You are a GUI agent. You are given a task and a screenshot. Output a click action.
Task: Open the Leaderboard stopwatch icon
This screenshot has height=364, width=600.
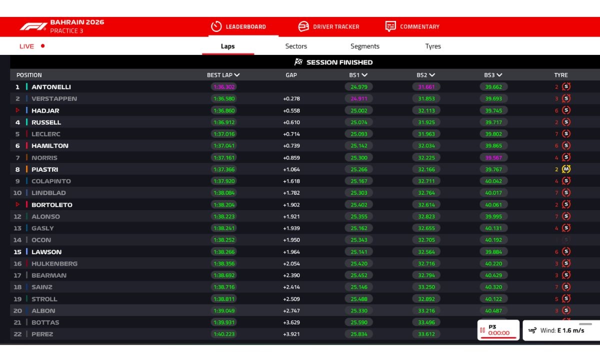click(x=216, y=26)
